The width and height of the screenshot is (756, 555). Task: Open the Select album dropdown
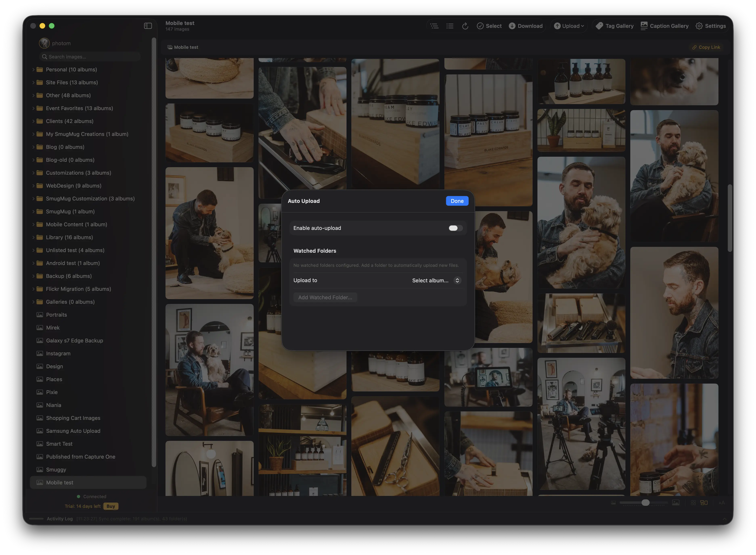click(436, 280)
